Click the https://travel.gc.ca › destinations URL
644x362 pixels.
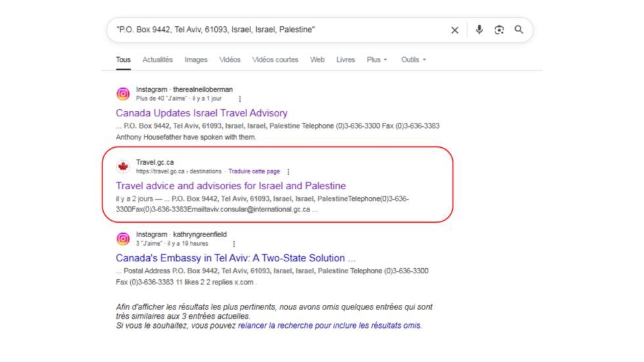point(179,171)
